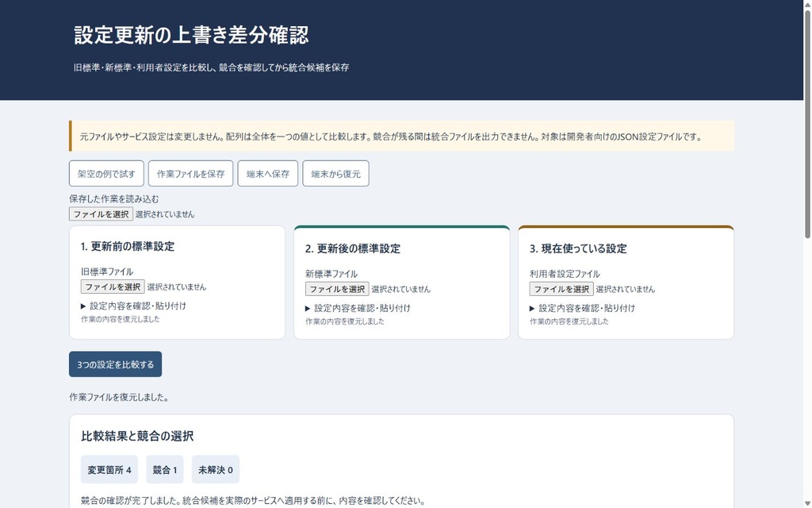Image resolution: width=812 pixels, height=508 pixels.
Task: Choose file under 保存した作業を読み込む
Action: click(101, 214)
